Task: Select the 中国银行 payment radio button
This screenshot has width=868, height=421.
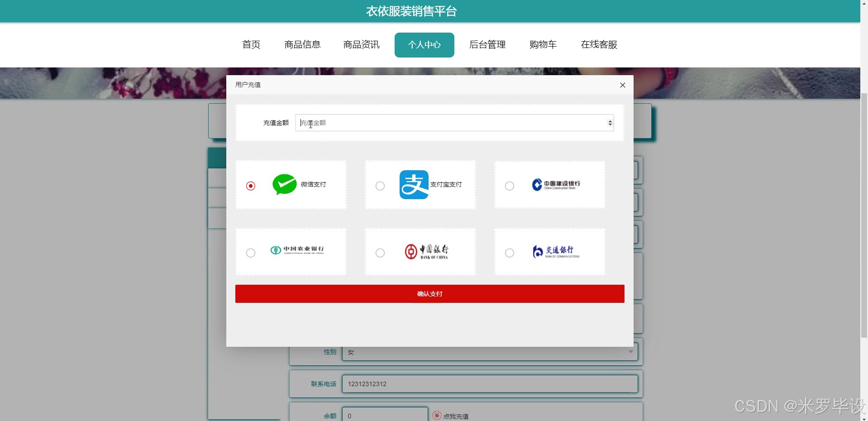Action: coord(380,253)
